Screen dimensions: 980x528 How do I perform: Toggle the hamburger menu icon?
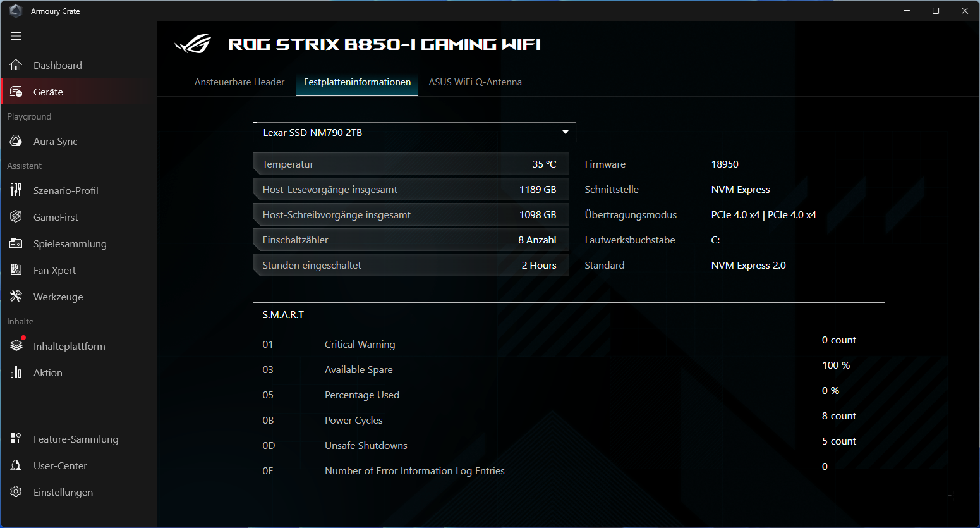(x=16, y=36)
